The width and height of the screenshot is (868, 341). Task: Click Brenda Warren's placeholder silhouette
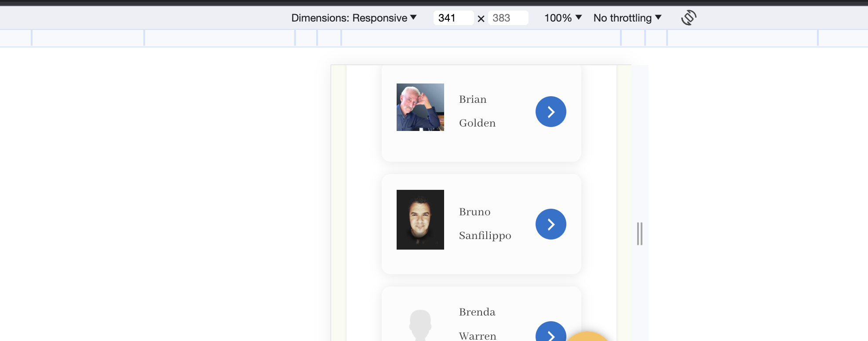point(420,325)
